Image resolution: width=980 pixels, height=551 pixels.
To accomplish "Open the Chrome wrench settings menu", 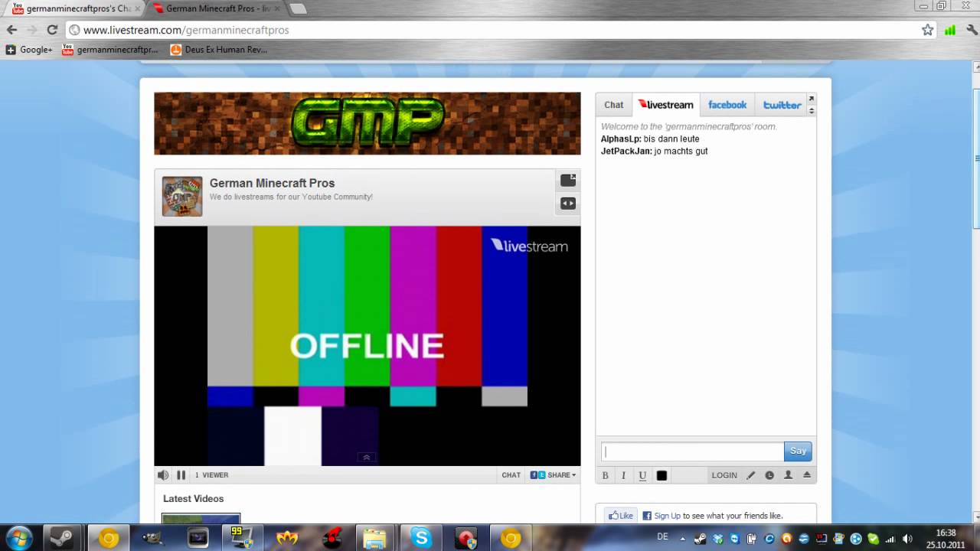I will (970, 30).
